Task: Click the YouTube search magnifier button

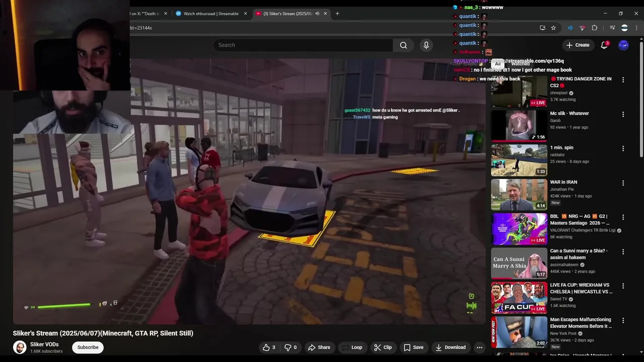Action: click(x=403, y=45)
